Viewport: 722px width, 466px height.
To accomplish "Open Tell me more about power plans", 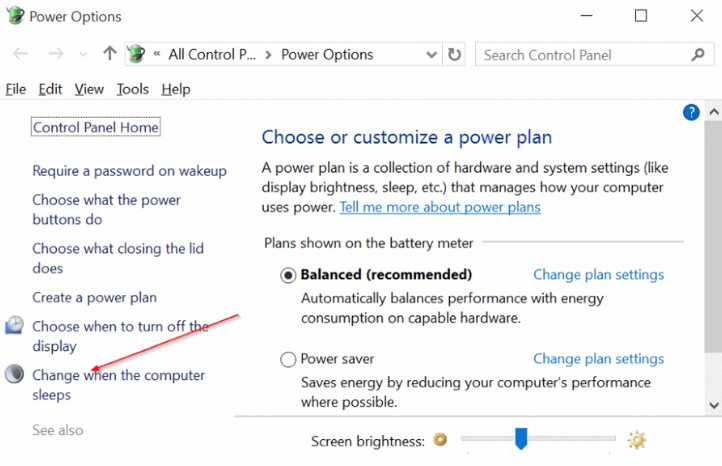I will point(440,207).
